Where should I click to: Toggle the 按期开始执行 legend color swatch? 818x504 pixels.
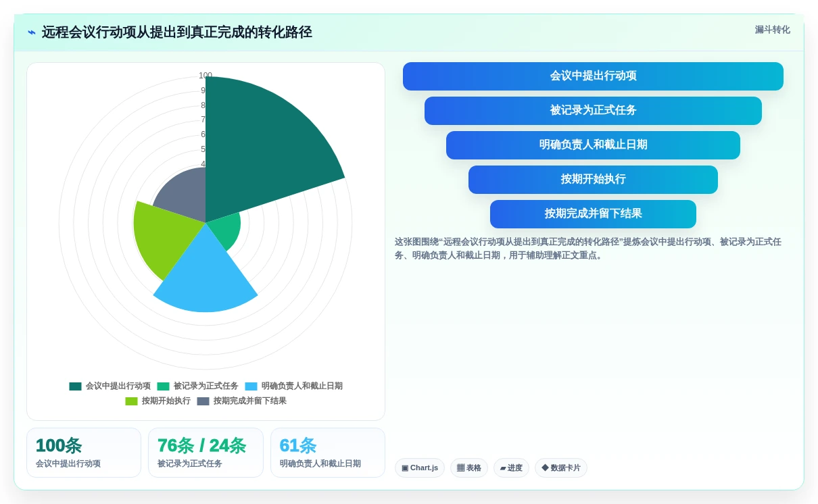click(x=131, y=401)
